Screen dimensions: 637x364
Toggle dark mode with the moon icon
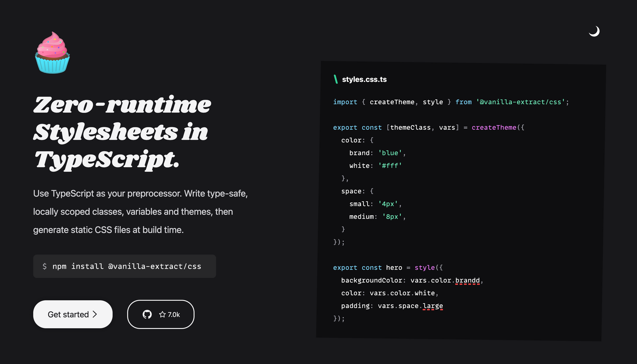[594, 31]
